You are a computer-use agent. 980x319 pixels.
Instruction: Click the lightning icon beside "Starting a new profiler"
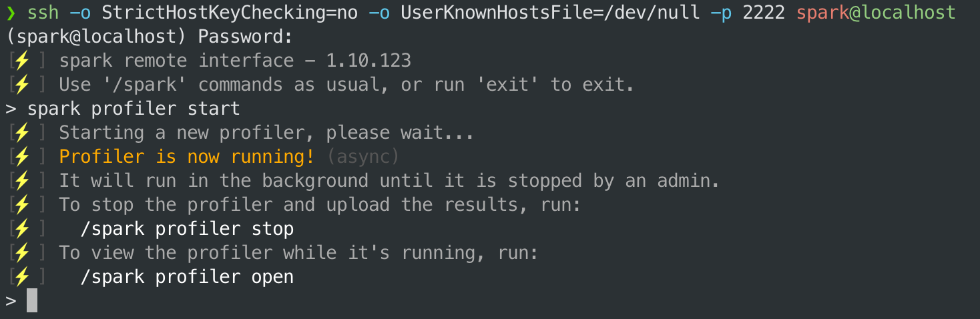click(x=22, y=133)
